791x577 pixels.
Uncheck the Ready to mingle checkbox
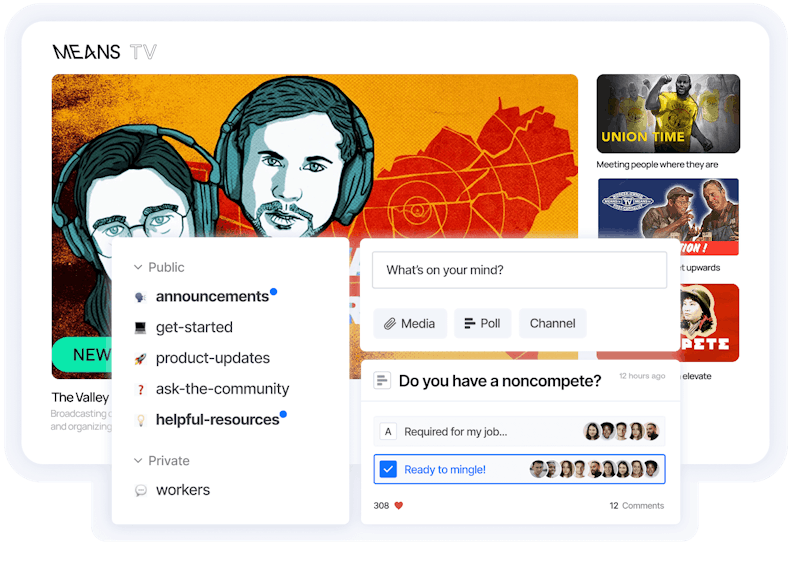click(388, 470)
